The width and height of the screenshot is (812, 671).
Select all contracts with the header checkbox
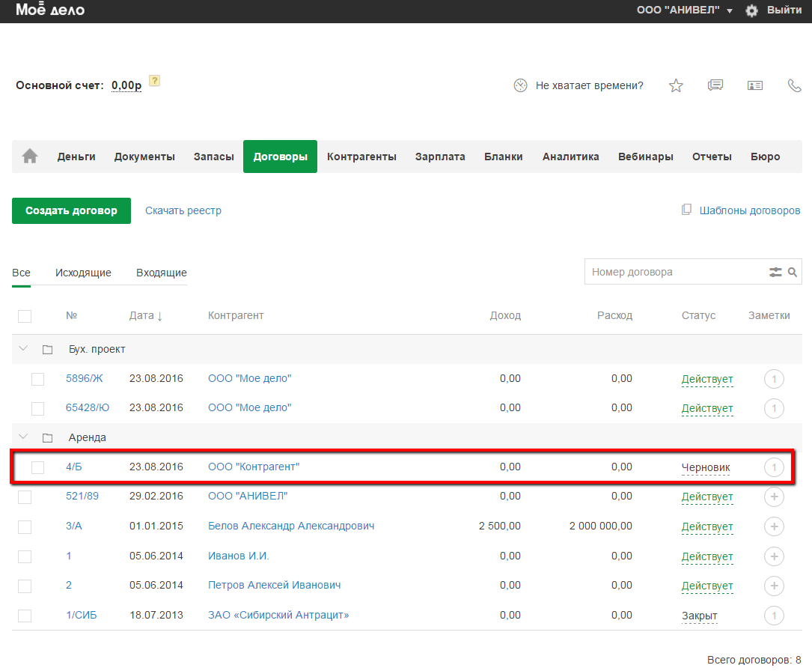click(x=25, y=316)
